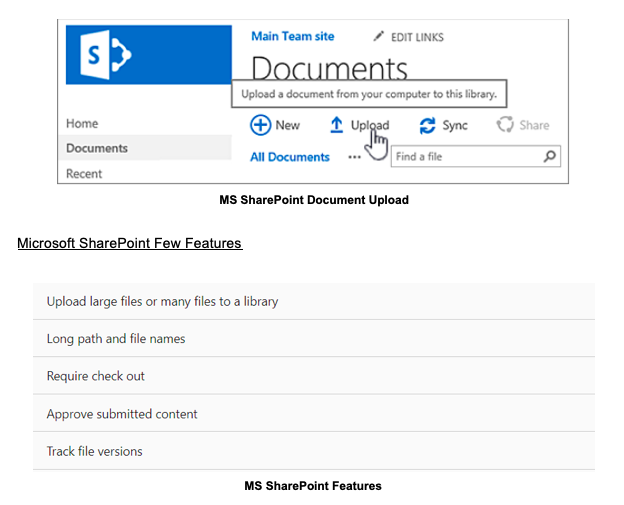Select 'Approve submitted content' row
The height and width of the screenshot is (505, 624).
click(x=314, y=413)
